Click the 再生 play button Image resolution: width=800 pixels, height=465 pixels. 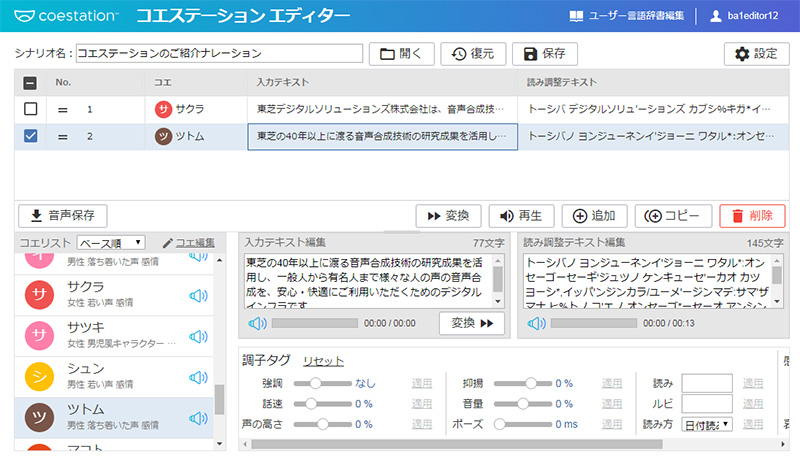521,216
